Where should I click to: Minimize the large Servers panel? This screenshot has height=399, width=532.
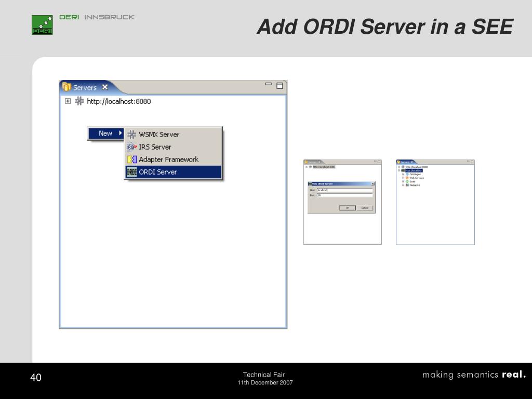pyautogui.click(x=269, y=85)
